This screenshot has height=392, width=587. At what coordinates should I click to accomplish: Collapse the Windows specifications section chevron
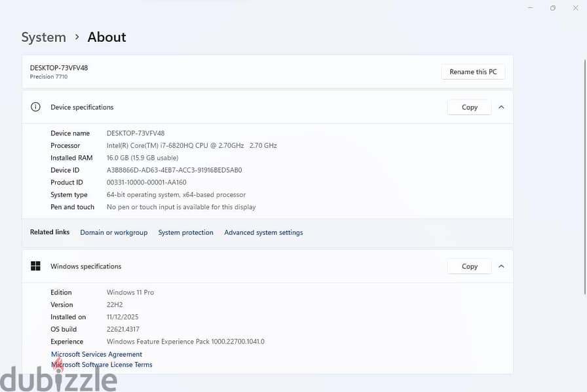(x=501, y=266)
